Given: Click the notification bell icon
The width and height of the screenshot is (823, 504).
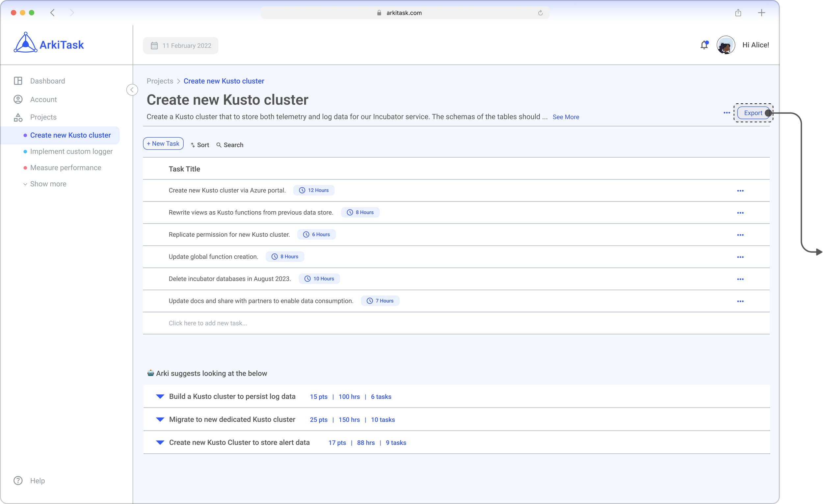Looking at the screenshot, I should (x=704, y=45).
